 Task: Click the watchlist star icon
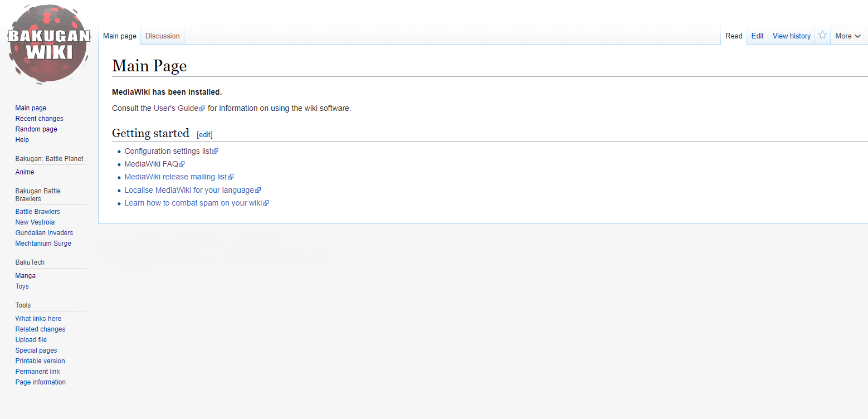[822, 35]
